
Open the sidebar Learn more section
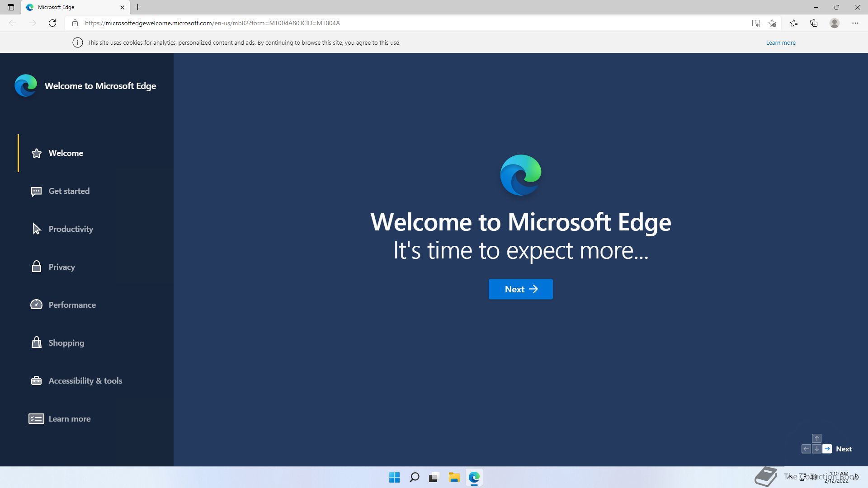coord(96,419)
